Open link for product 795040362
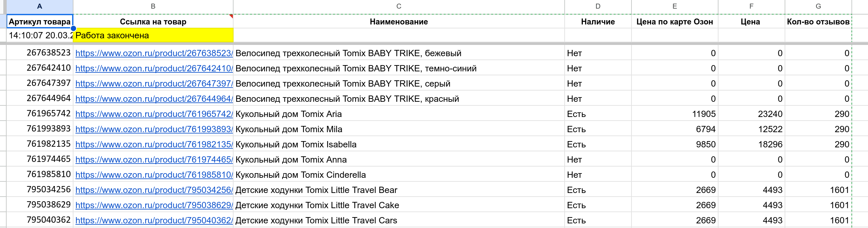868x228 pixels. click(x=154, y=221)
